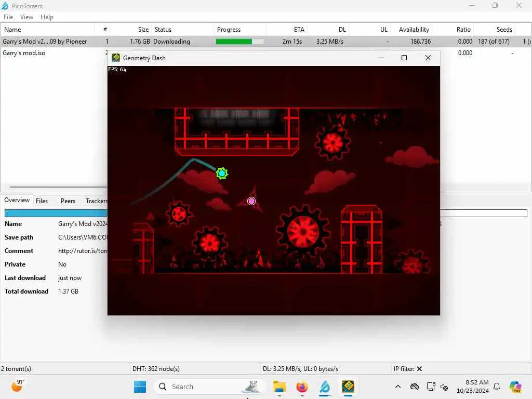Sort torrents by Size column header

tap(131, 30)
